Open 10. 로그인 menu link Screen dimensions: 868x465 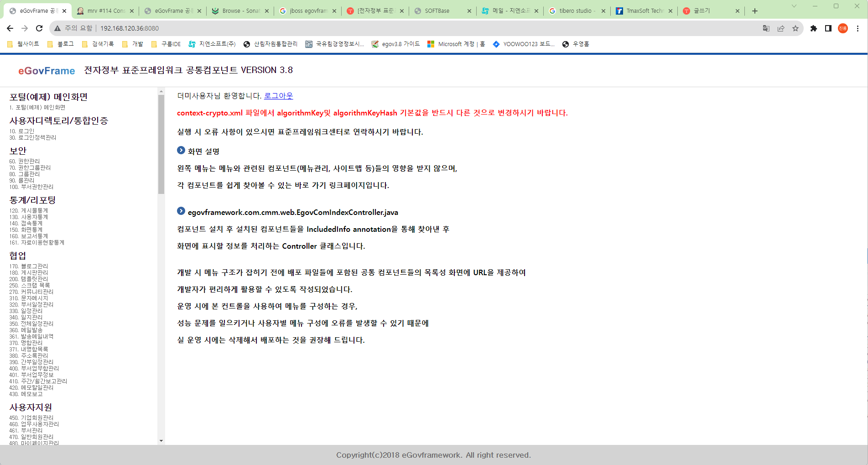click(22, 131)
